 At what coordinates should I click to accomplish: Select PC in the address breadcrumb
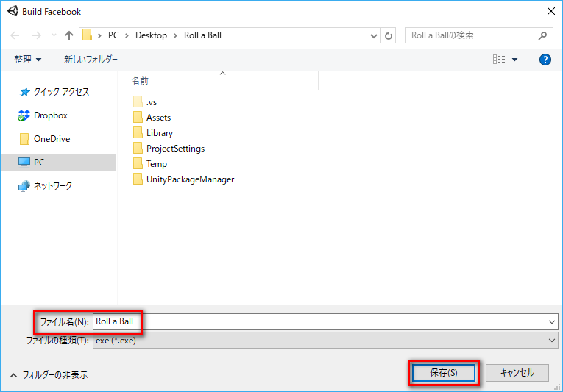point(113,35)
